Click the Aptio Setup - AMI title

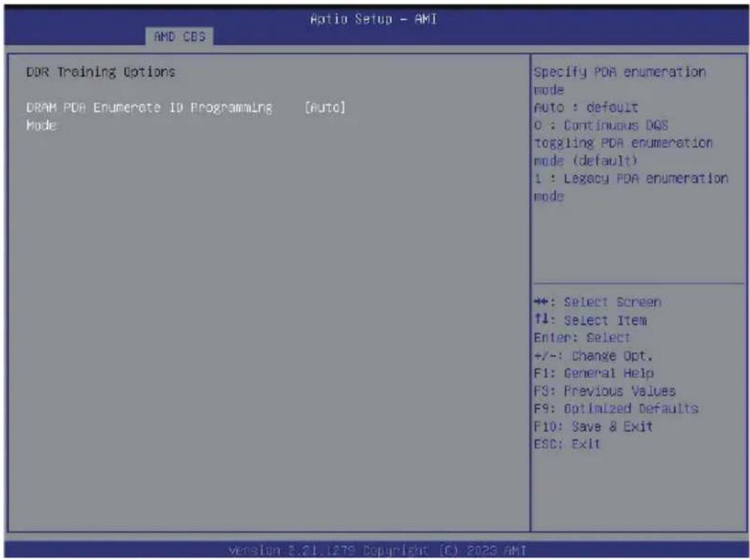(373, 19)
